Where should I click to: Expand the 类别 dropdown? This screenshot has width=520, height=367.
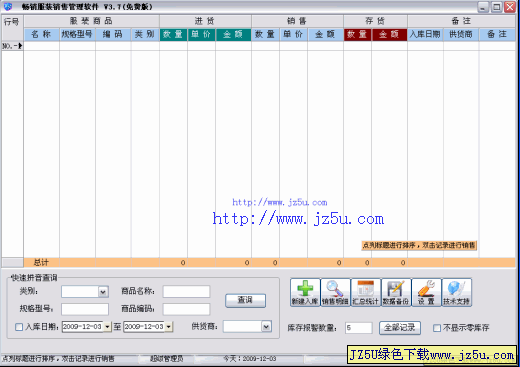pos(103,292)
